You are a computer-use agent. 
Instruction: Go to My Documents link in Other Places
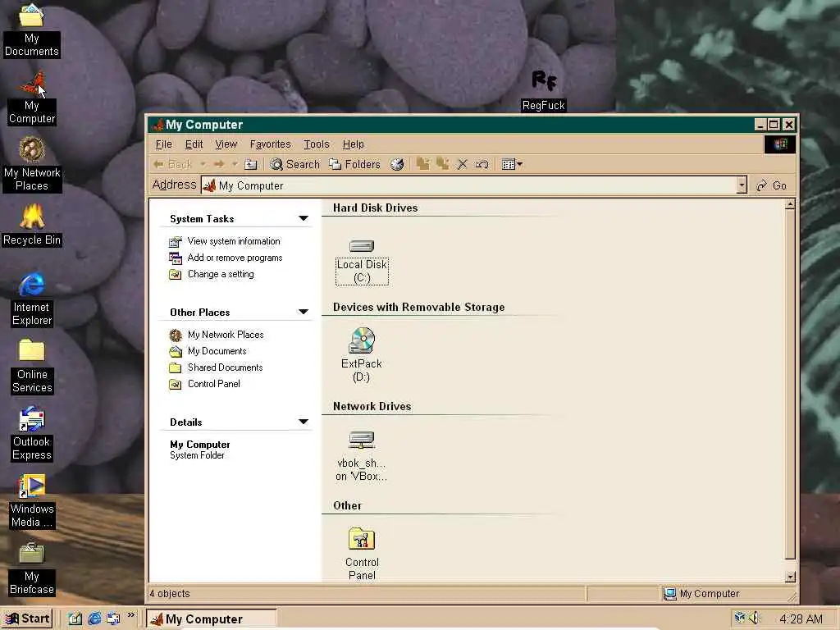click(217, 351)
